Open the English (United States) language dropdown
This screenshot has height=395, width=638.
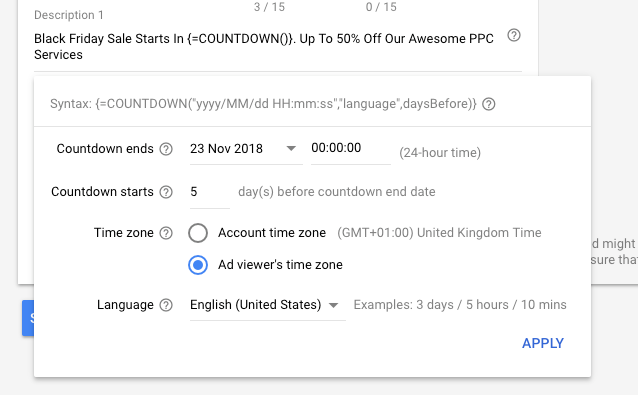[x=267, y=305]
